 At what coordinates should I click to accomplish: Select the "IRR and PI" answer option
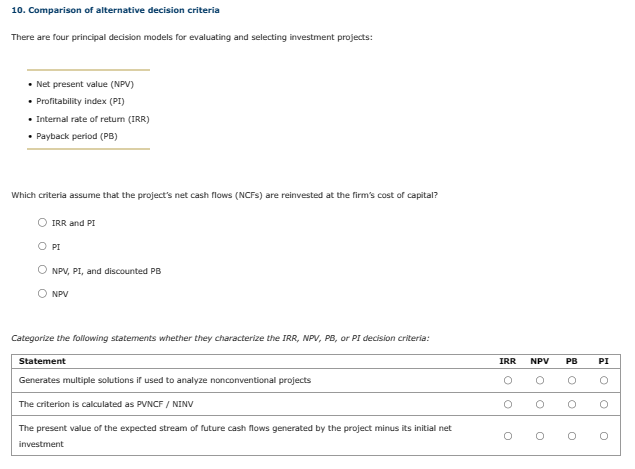click(x=42, y=223)
